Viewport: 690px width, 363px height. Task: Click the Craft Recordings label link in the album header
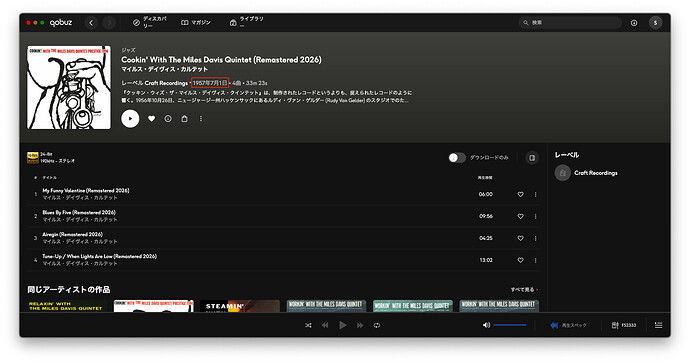pos(166,83)
